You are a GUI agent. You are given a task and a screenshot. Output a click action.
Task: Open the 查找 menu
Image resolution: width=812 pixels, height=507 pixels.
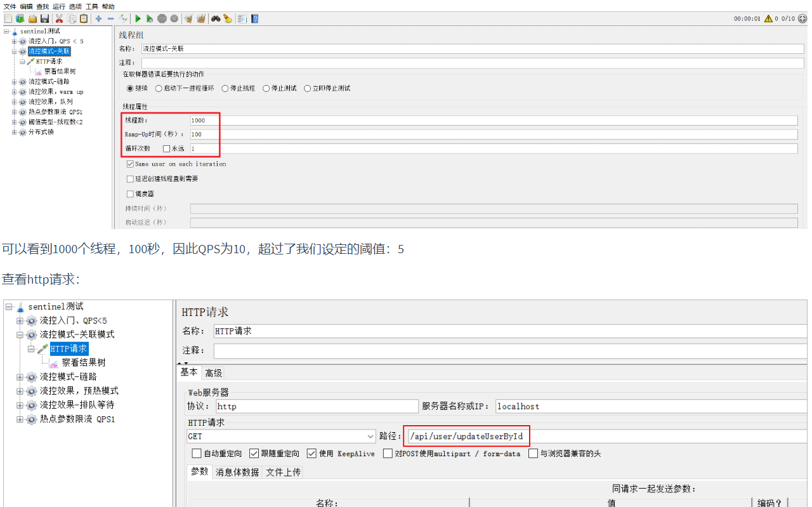[x=43, y=6]
